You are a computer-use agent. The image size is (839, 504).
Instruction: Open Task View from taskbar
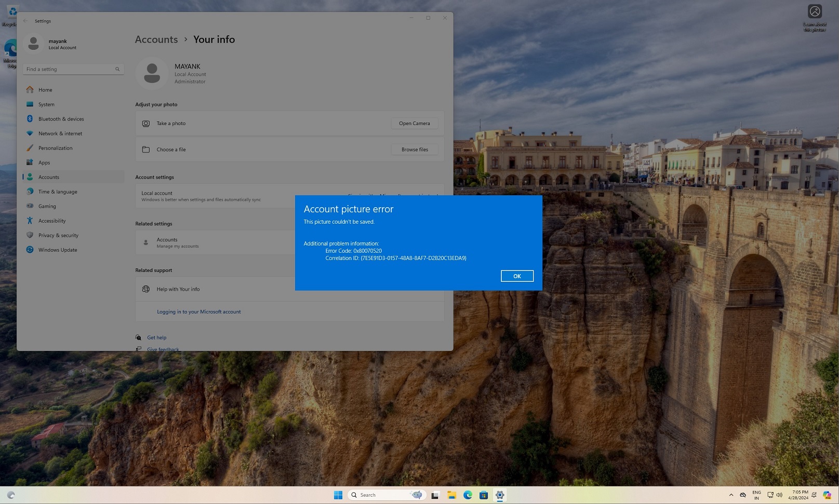pos(435,495)
